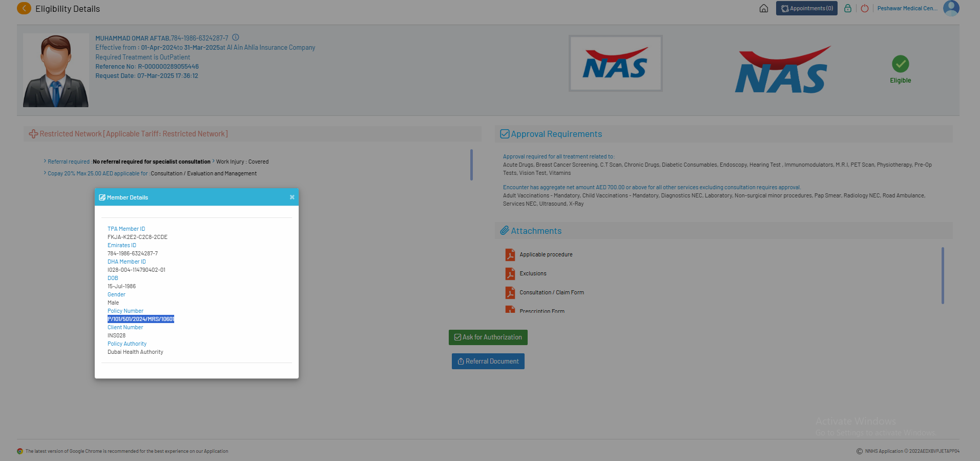Image resolution: width=980 pixels, height=461 pixels.
Task: Click the Emirates ID label in Member Details
Action: [122, 245]
